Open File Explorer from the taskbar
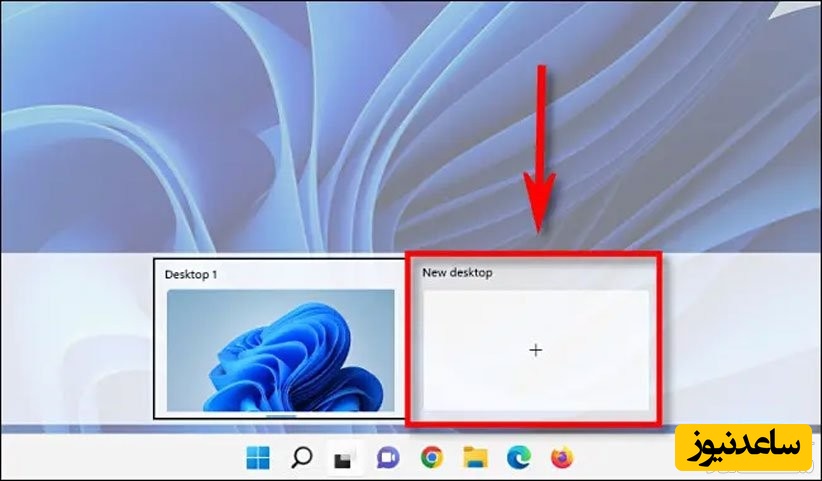The height and width of the screenshot is (481, 822). pos(475,458)
